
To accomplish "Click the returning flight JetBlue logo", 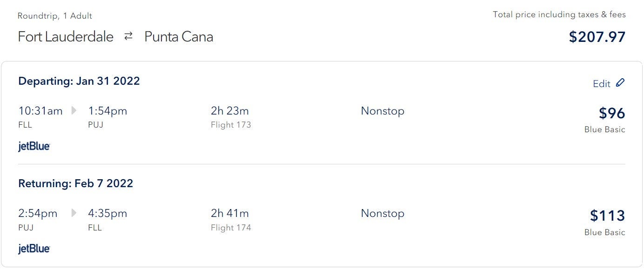I will pos(34,249).
